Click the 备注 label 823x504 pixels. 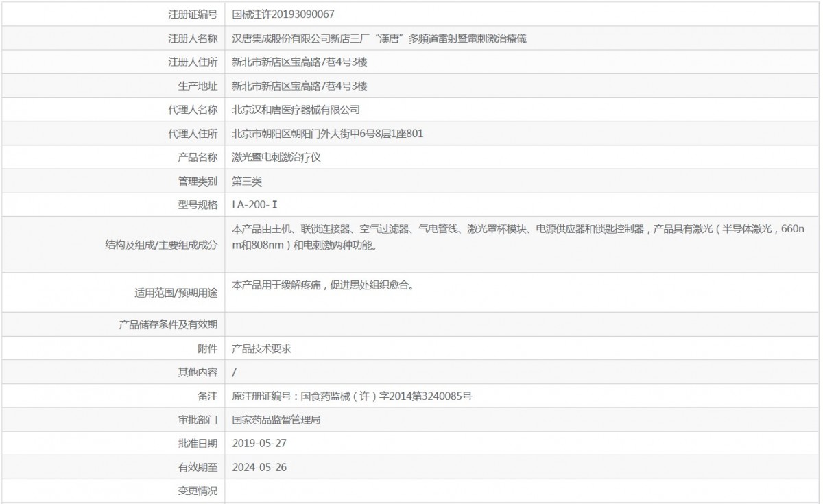207,396
